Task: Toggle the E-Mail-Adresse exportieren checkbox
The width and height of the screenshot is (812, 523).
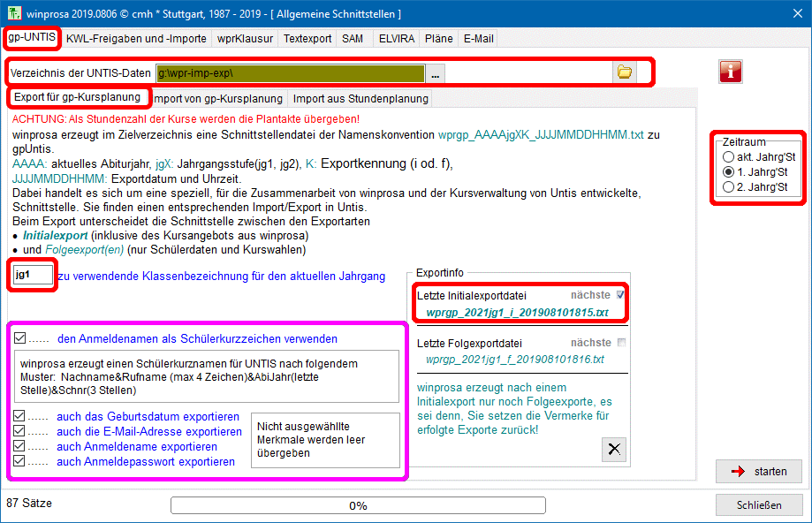Action: click(x=20, y=432)
